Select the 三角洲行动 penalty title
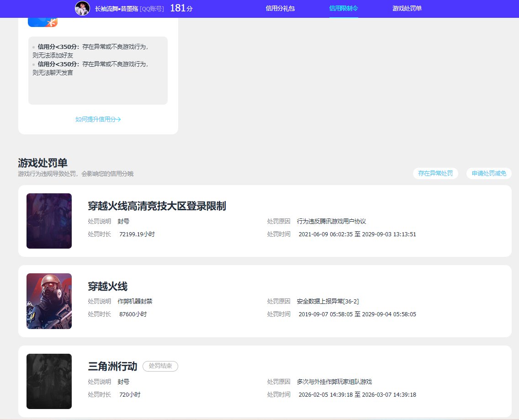 pyautogui.click(x=112, y=366)
